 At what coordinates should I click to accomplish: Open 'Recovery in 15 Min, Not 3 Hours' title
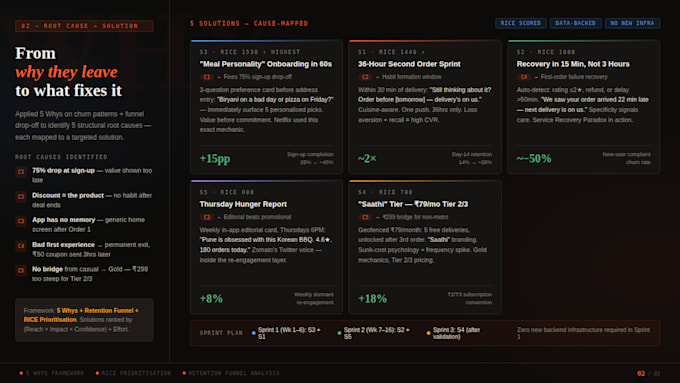[573, 64]
